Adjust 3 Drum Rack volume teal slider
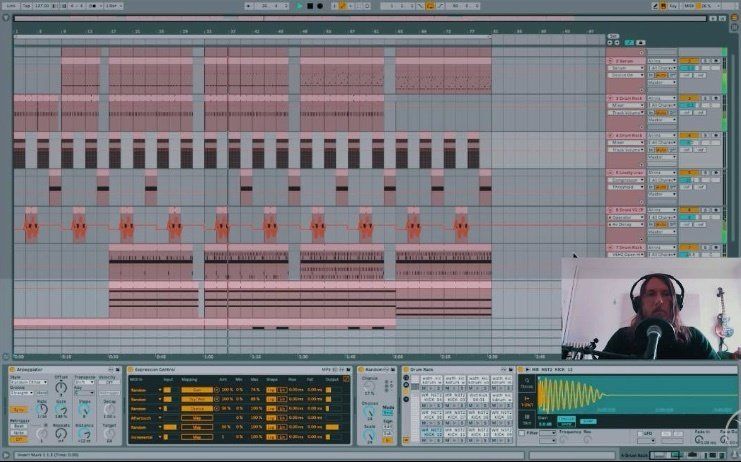Viewport: 741px width, 462px height. (689, 105)
